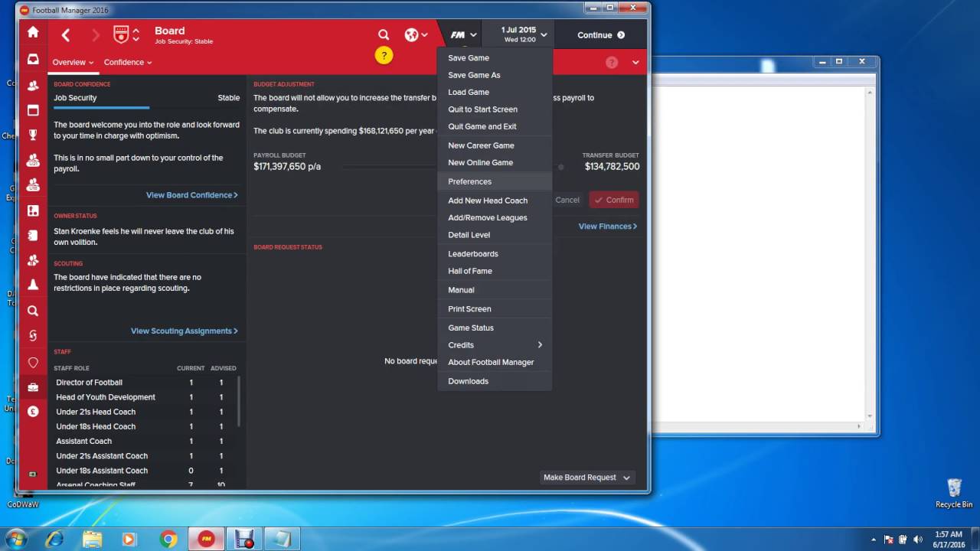The width and height of the screenshot is (980, 551).
Task: Open the Scouting magnifier icon in sidebar
Action: pyautogui.click(x=33, y=311)
